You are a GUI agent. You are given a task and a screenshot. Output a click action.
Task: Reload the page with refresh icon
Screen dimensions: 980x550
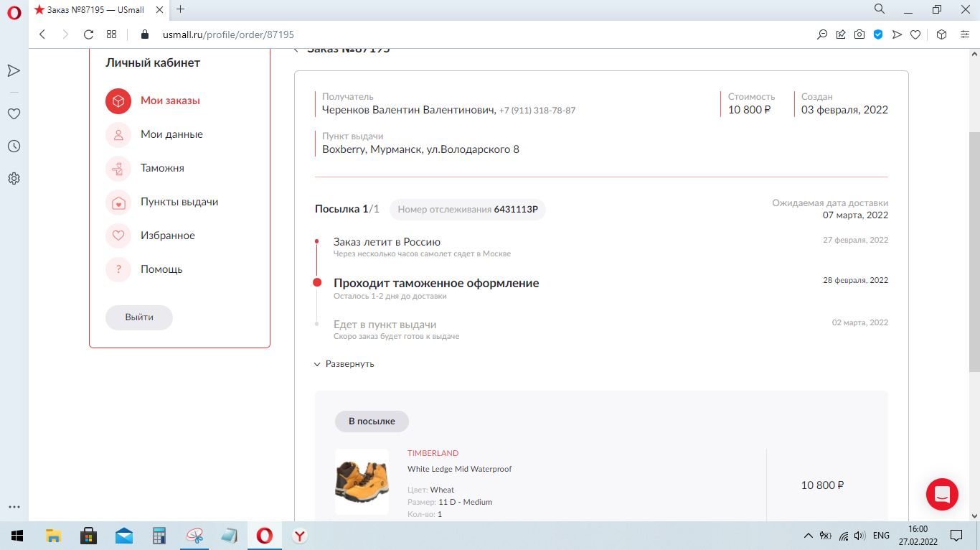(89, 34)
